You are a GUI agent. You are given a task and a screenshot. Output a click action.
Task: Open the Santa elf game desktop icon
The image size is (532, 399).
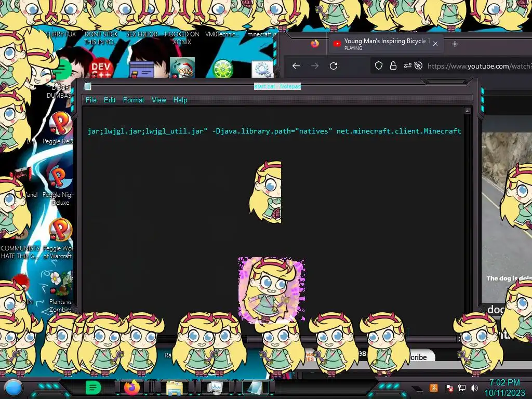coord(182,68)
